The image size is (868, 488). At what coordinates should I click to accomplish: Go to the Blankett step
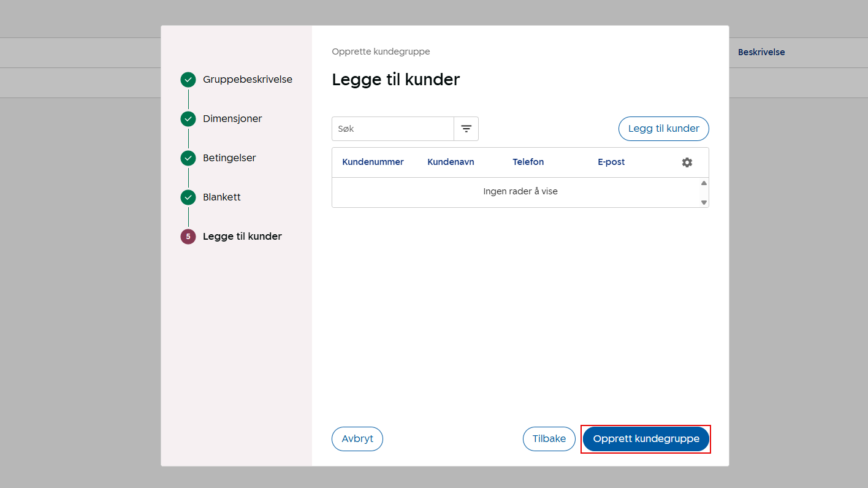pos(221,197)
